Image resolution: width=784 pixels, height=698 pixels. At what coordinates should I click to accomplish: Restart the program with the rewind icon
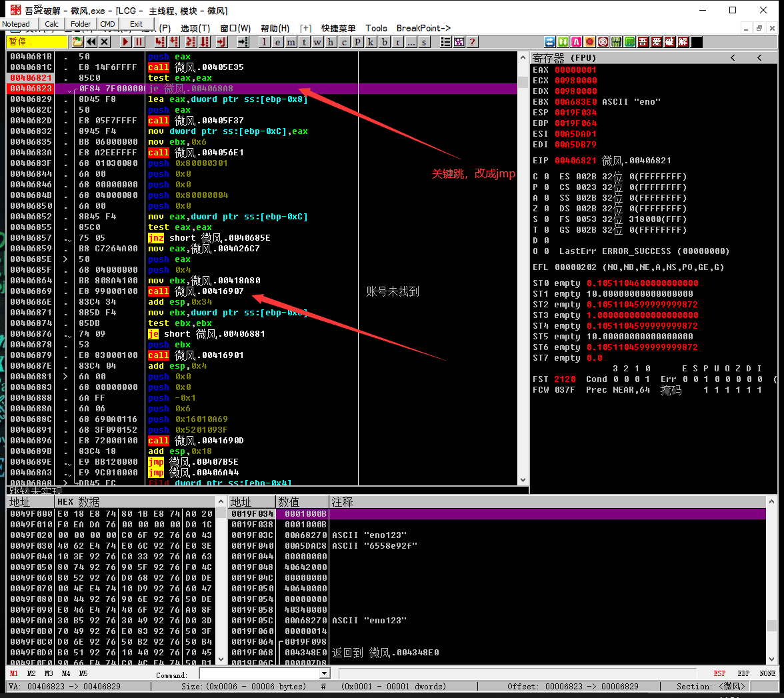(x=91, y=42)
